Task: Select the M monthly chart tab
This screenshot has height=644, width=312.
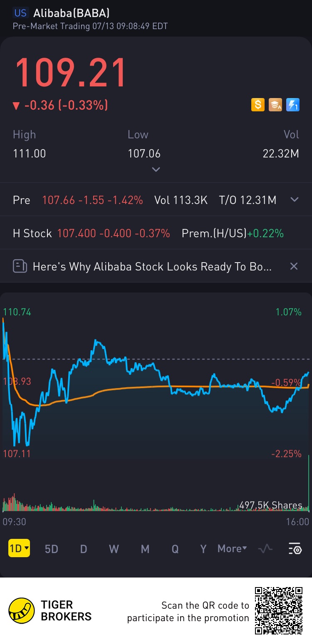Action: coord(145,549)
